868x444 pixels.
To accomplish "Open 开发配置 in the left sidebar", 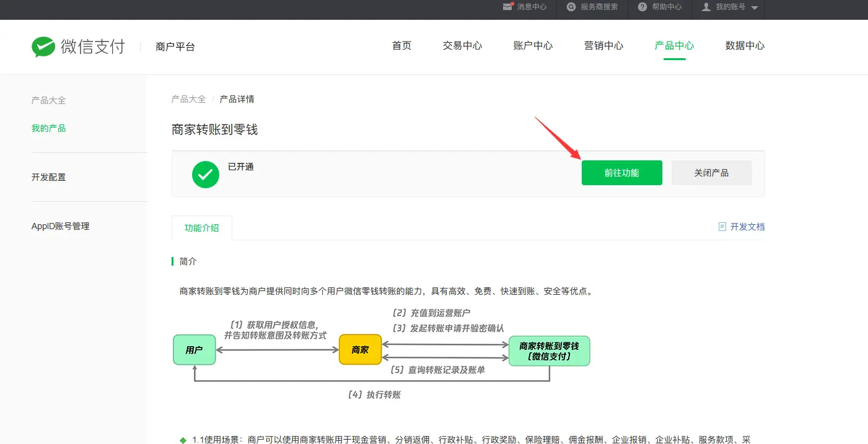I will [x=48, y=177].
